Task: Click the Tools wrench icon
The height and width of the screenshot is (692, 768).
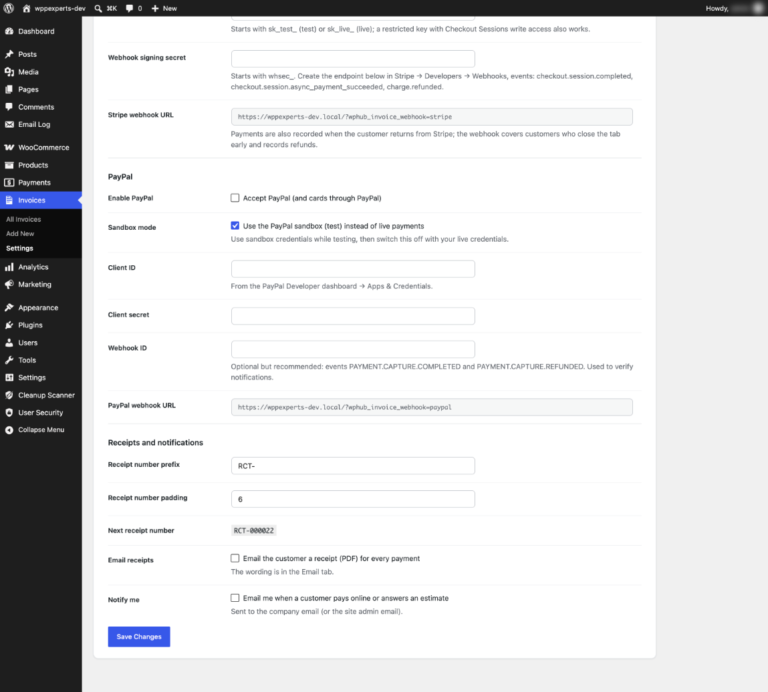Action: [x=9, y=360]
